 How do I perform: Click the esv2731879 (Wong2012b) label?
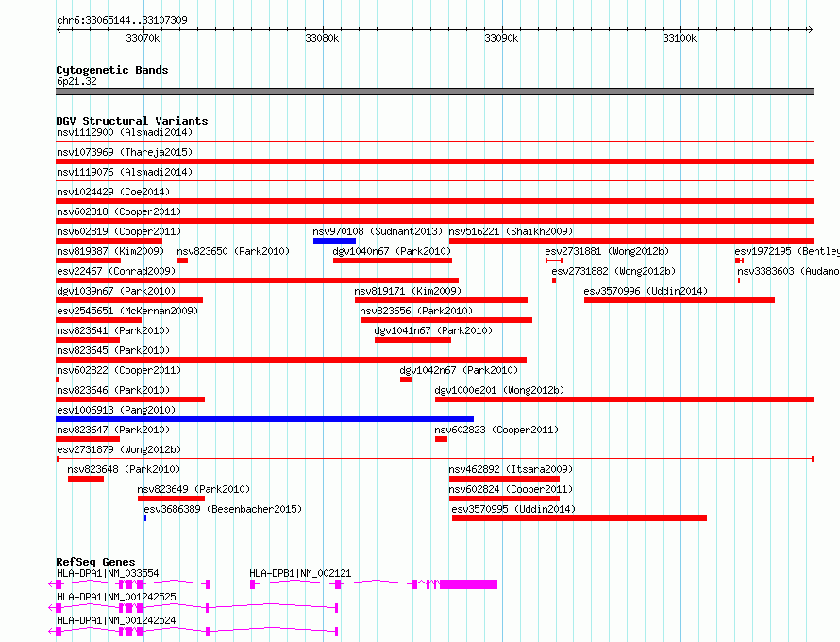[x=119, y=449]
